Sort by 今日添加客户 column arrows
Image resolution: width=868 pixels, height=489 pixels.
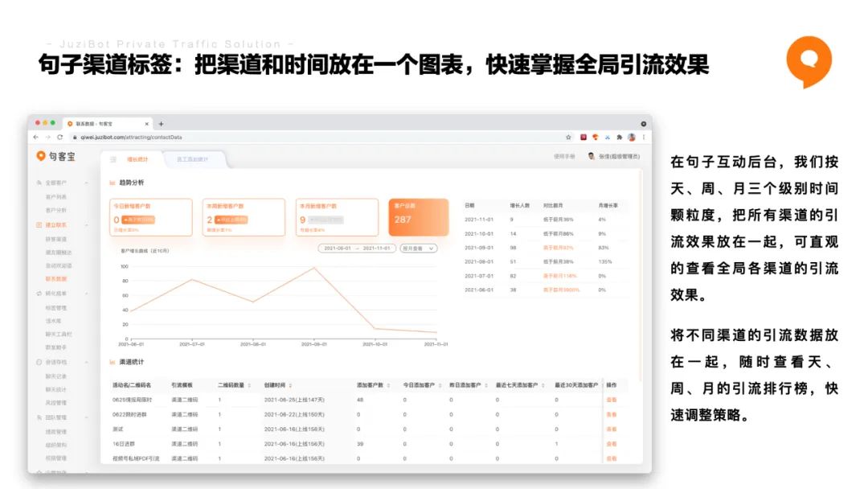click(440, 385)
